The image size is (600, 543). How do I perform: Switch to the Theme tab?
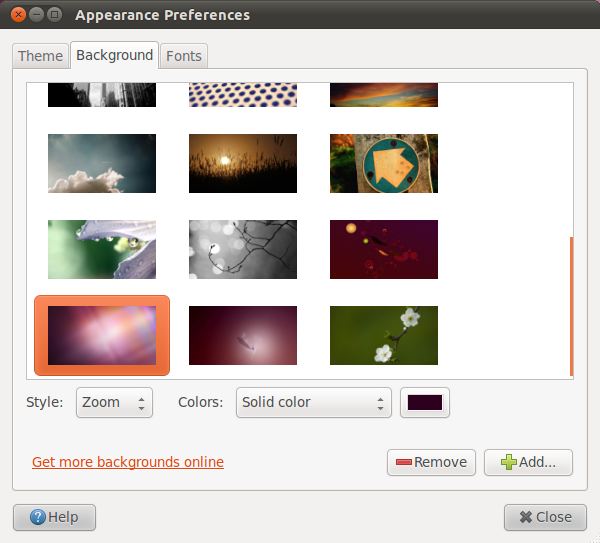coord(40,56)
